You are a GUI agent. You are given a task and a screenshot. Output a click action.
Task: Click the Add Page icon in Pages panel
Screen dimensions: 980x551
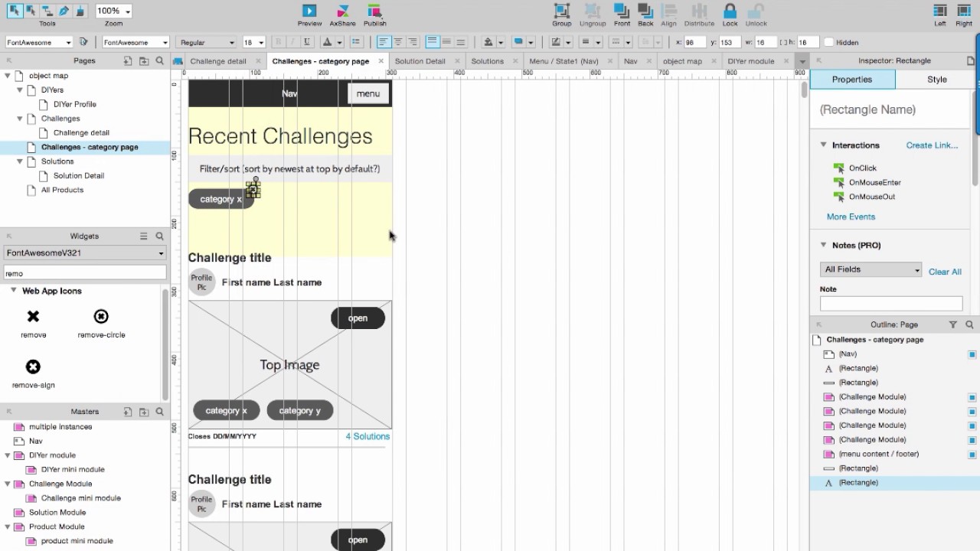pyautogui.click(x=128, y=61)
